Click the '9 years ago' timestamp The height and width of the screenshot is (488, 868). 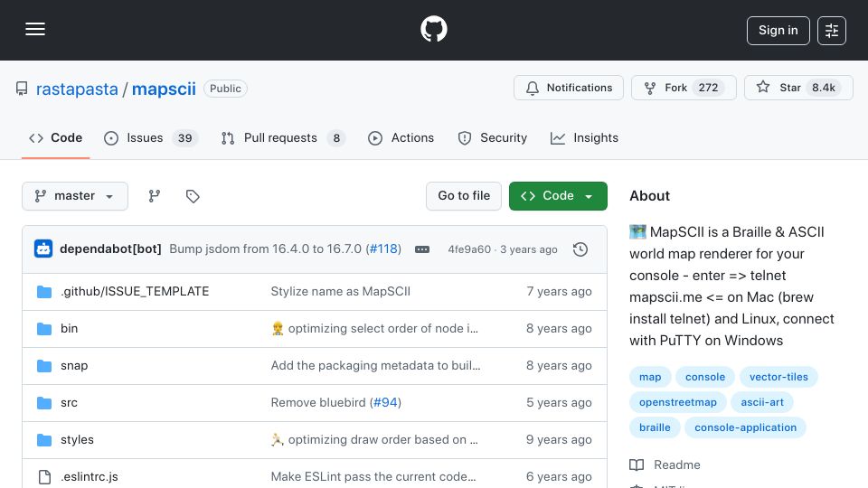click(559, 440)
